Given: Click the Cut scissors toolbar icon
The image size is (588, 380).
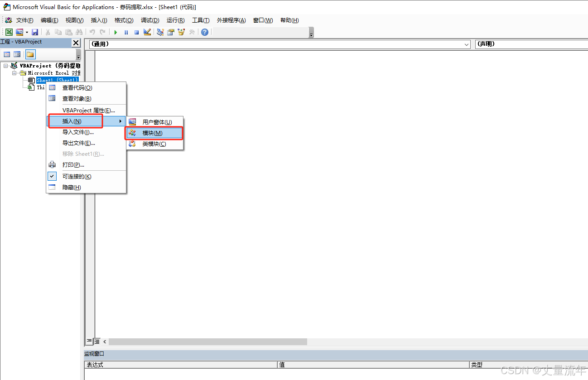Looking at the screenshot, I should pos(48,32).
